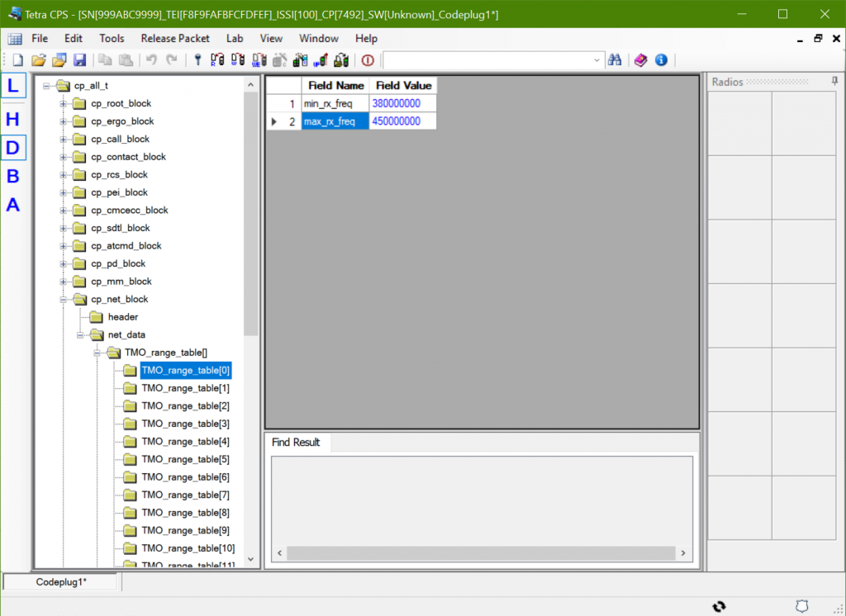The image size is (846, 616).
Task: Click the key icon in toolbar
Action: tap(197, 60)
